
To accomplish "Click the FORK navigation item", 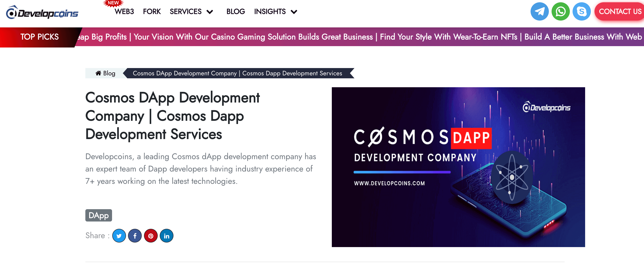I will click(x=152, y=11).
